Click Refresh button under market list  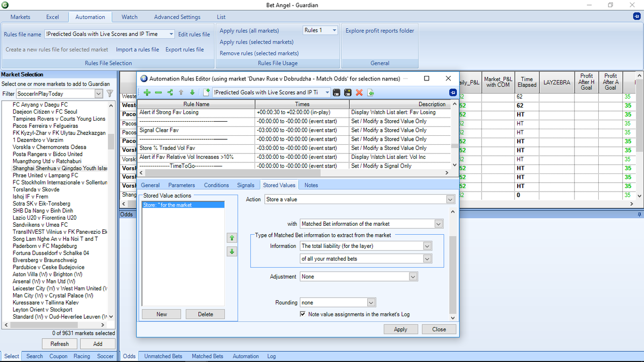tap(59, 344)
